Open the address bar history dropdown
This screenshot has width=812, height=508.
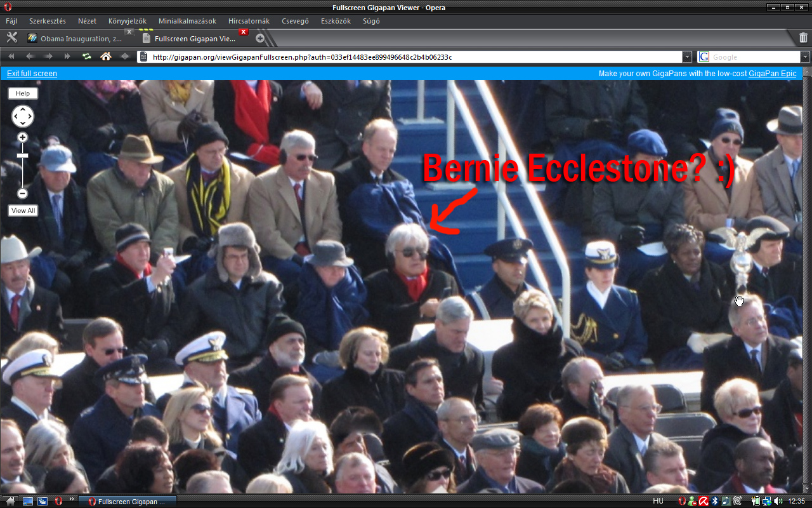coord(687,57)
